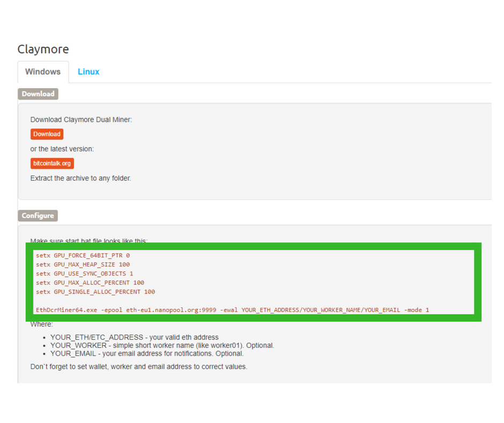The width and height of the screenshot is (504, 423).
Task: Click the orange Download button
Action: [47, 134]
